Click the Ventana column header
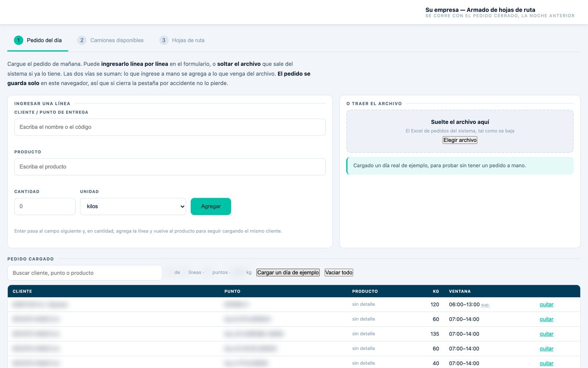This screenshot has width=588, height=368. coord(460,291)
